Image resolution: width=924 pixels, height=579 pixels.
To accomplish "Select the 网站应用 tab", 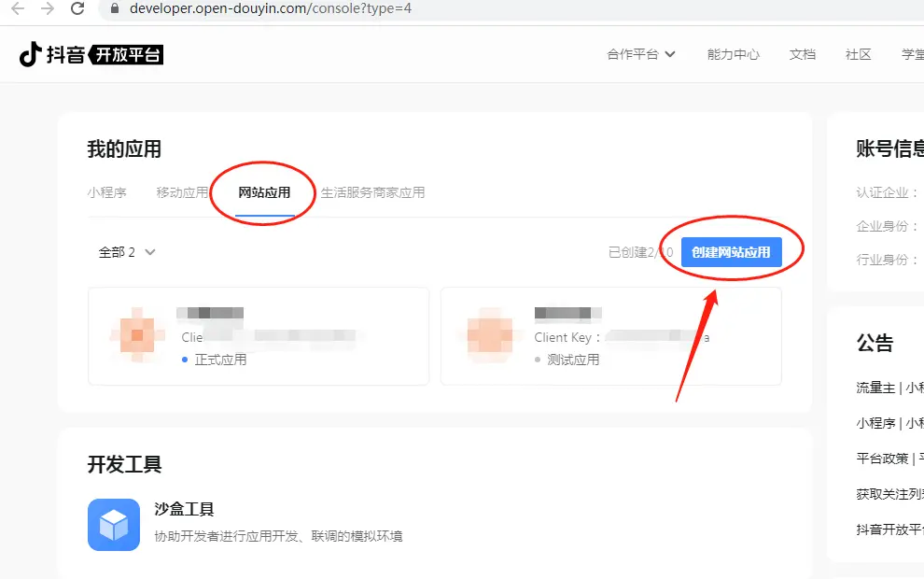I will [264, 192].
